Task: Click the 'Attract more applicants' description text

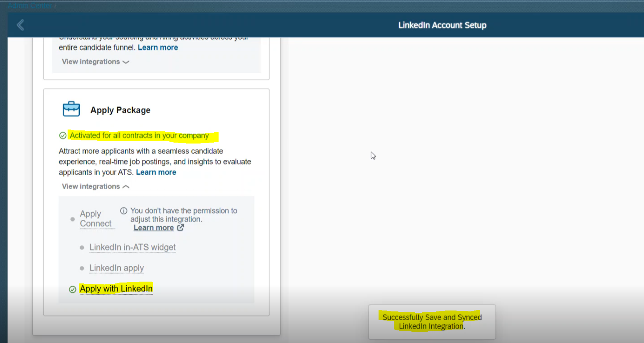Action: point(155,162)
